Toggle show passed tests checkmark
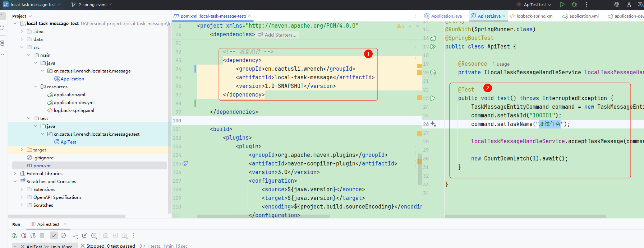Screen dimensions: 644x248 54,235
